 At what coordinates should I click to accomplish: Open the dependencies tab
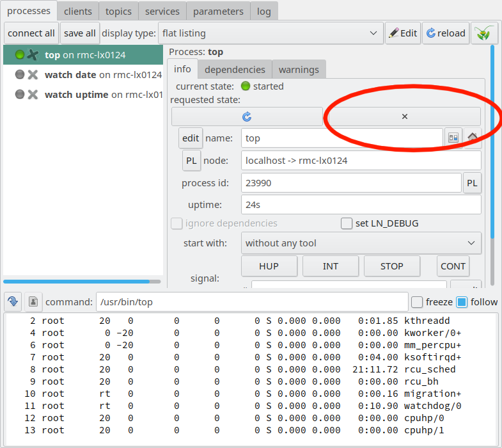point(235,70)
